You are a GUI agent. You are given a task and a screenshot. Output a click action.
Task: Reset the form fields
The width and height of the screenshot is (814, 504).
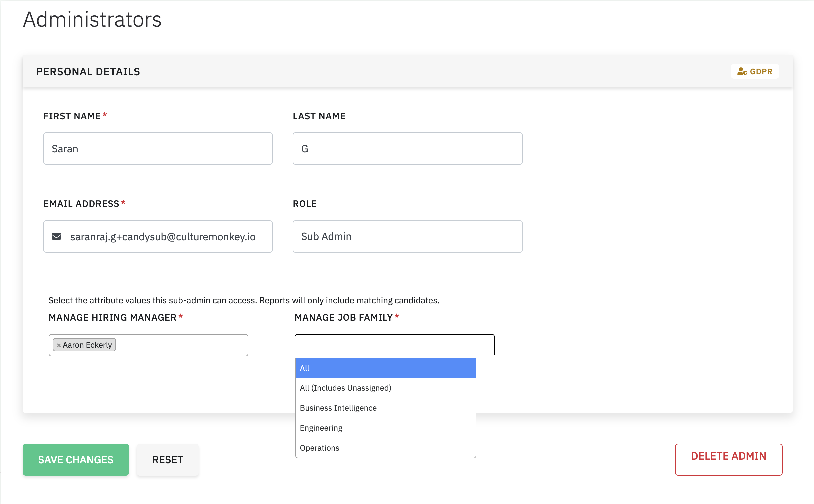[x=168, y=460]
